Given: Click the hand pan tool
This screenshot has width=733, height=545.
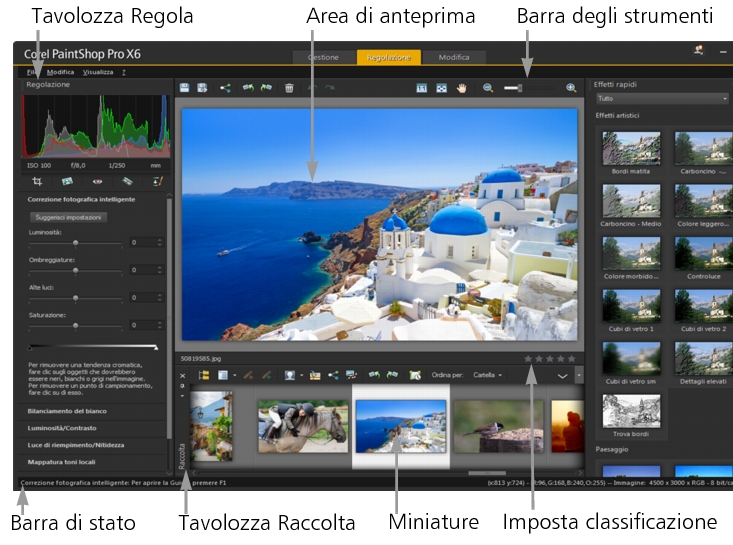Looking at the screenshot, I should [x=463, y=88].
